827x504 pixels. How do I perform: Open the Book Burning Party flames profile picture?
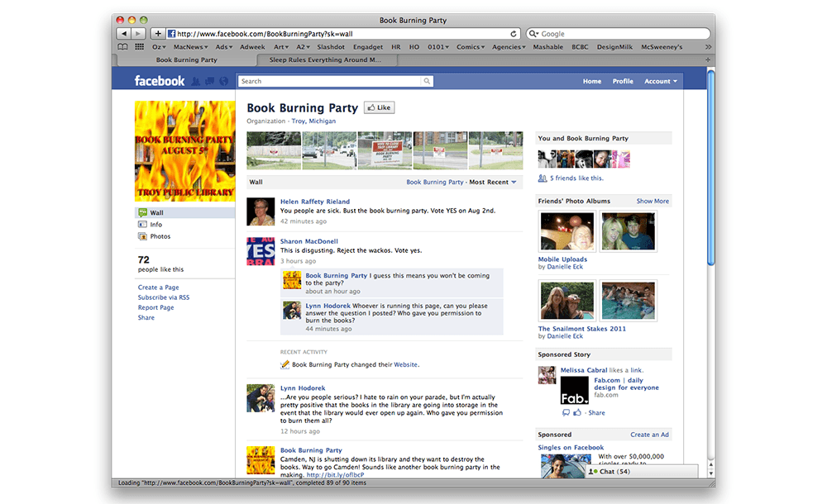[185, 151]
